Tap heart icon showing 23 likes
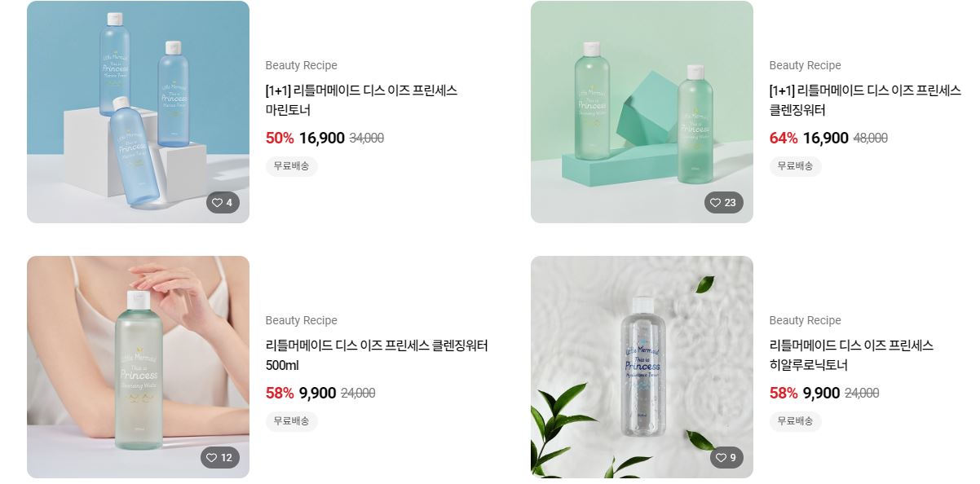This screenshot has height=484, width=980. coord(723,203)
